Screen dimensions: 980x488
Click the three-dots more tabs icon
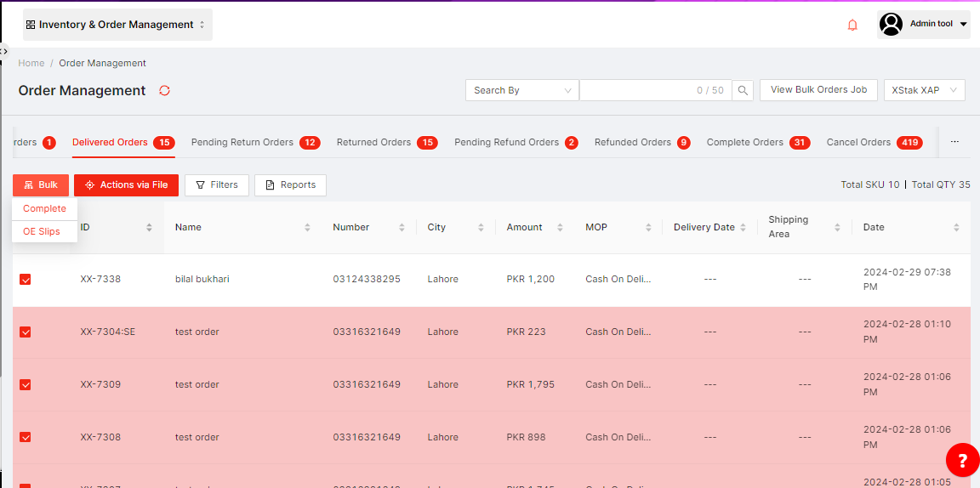point(954,142)
